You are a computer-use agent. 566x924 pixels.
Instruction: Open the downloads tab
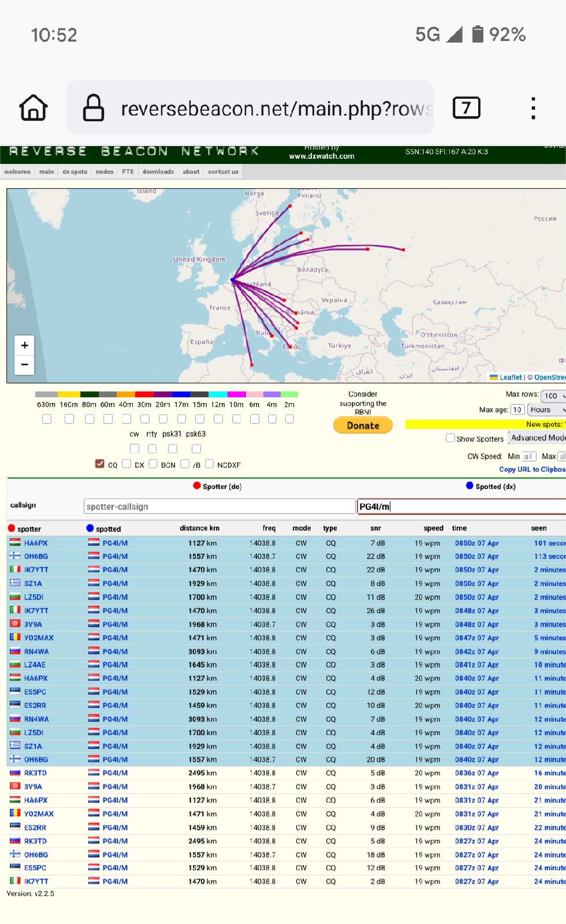158,172
